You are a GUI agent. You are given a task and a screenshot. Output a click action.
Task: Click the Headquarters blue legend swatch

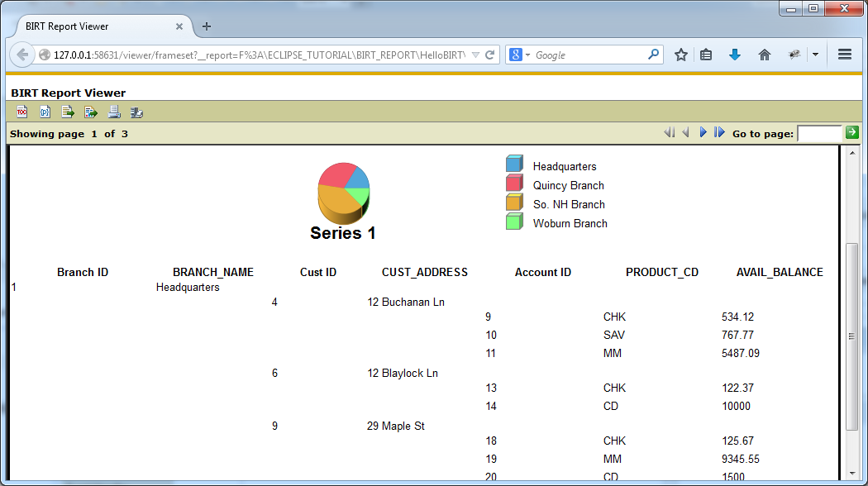(x=514, y=164)
